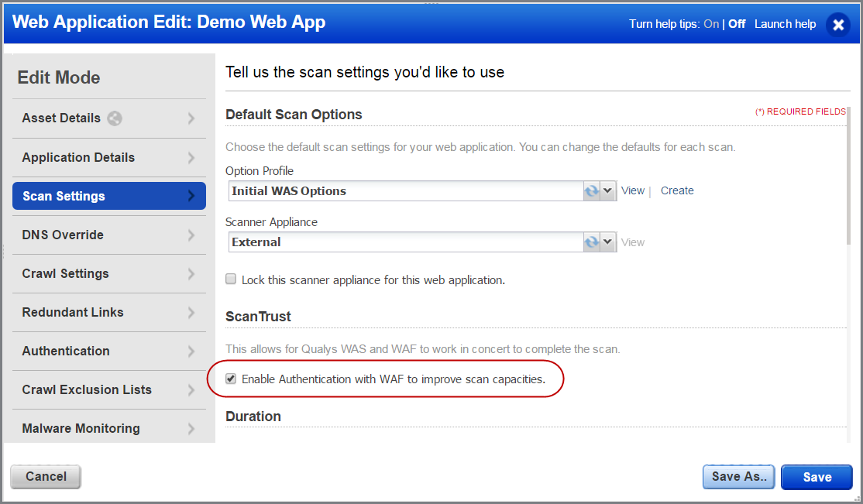Viewport: 863px width, 504px height.
Task: Close the Web Application Edit dialog
Action: [838, 25]
